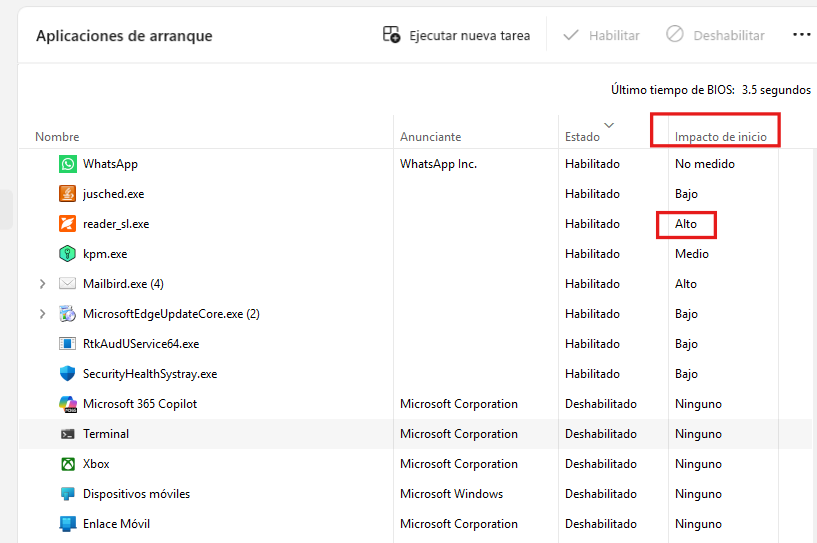Click the RtkAudUService64.exe icon
817x543 pixels.
click(x=67, y=344)
